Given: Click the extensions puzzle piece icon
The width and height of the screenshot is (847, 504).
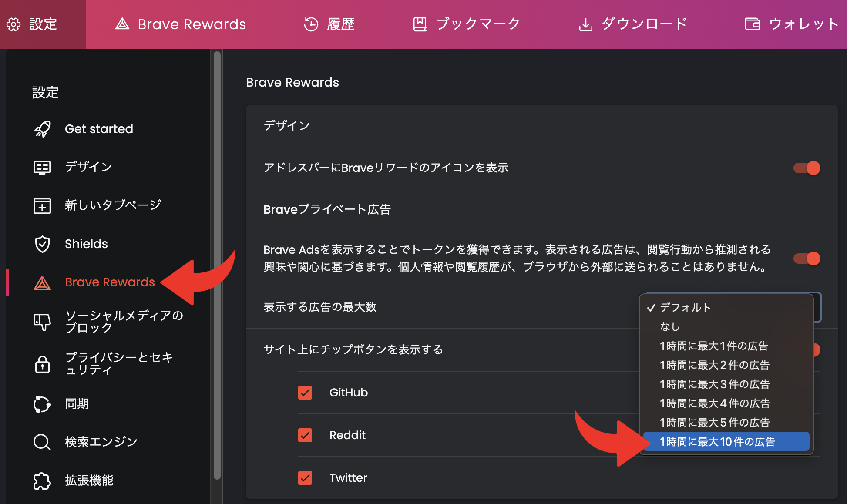Looking at the screenshot, I should (42, 481).
